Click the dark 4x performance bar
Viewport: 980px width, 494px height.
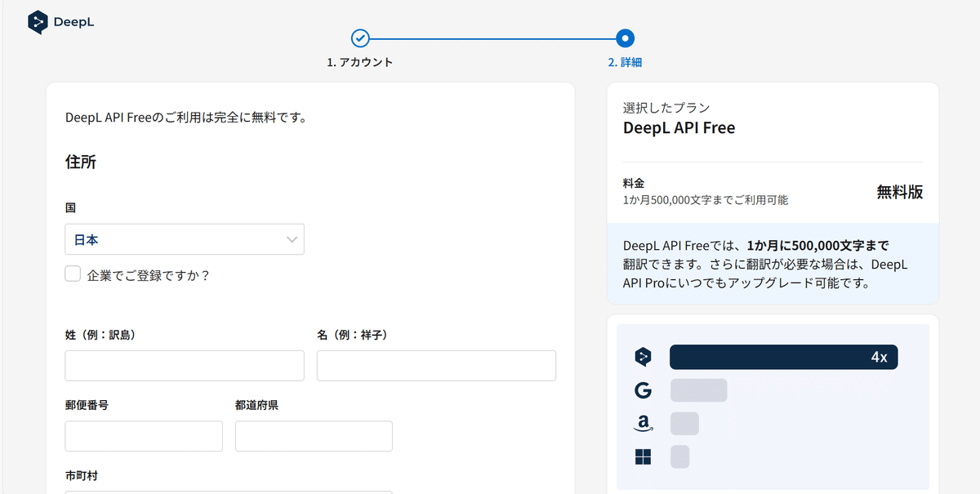pyautogui.click(x=783, y=357)
